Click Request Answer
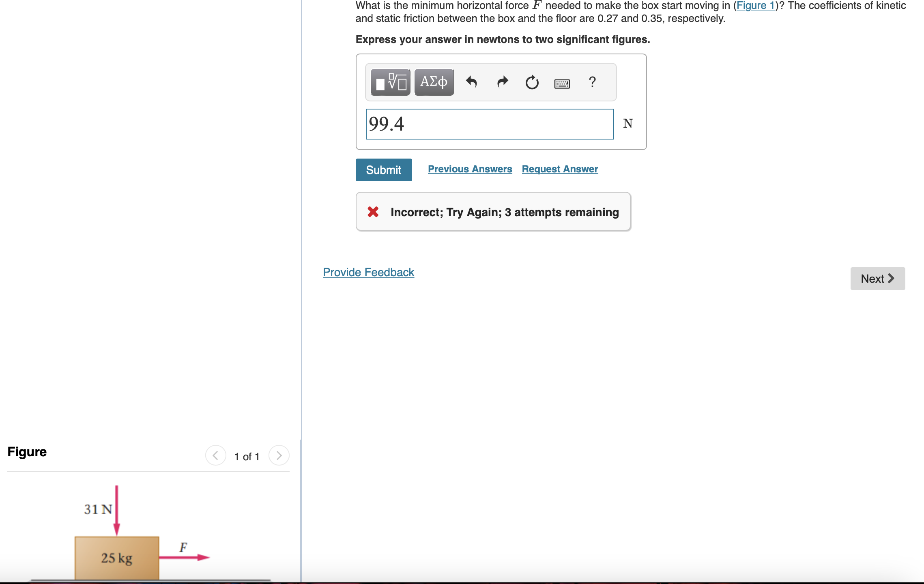 pos(560,169)
